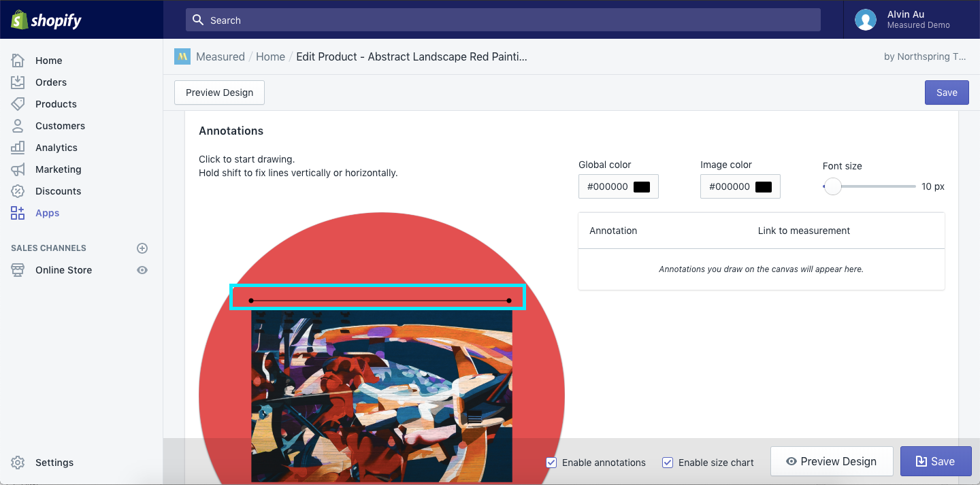
Task: Click the bottom Save button
Action: click(936, 461)
